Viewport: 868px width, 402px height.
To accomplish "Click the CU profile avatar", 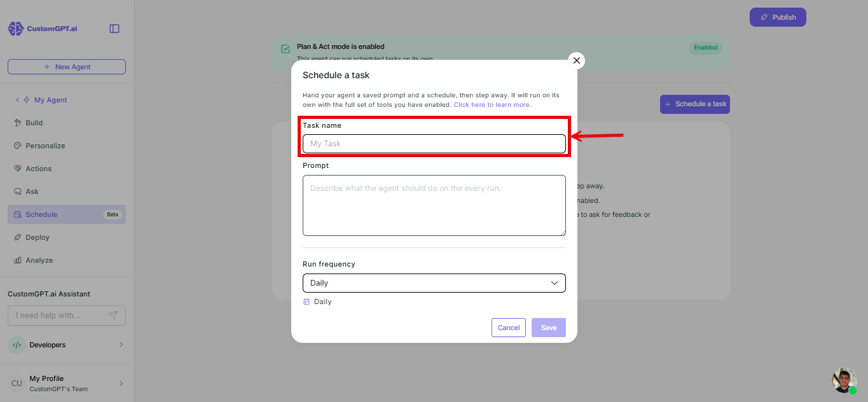I will tap(17, 384).
